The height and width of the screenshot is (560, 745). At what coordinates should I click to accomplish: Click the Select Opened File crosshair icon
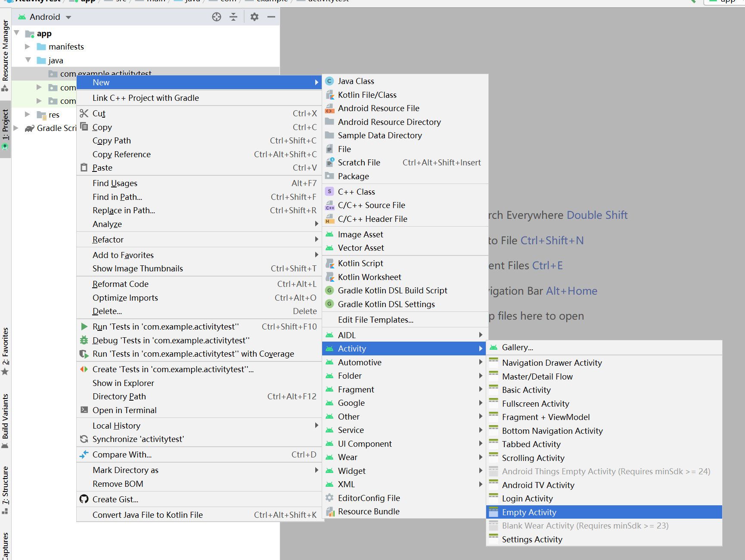(x=217, y=17)
